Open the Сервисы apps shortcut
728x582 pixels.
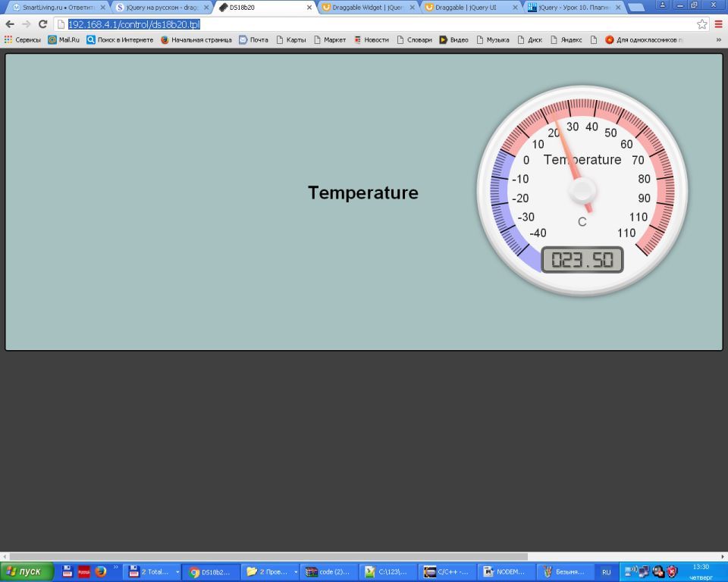click(22, 40)
